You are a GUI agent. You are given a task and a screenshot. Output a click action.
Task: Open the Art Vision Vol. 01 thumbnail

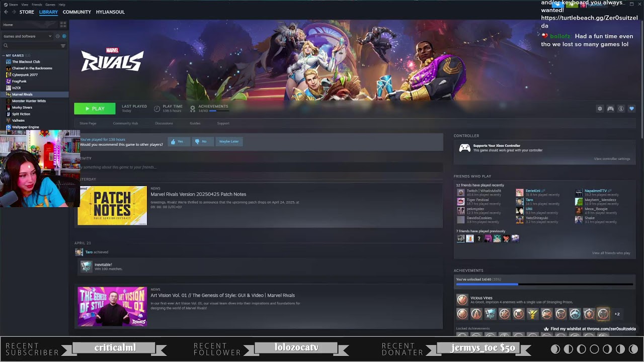click(112, 307)
